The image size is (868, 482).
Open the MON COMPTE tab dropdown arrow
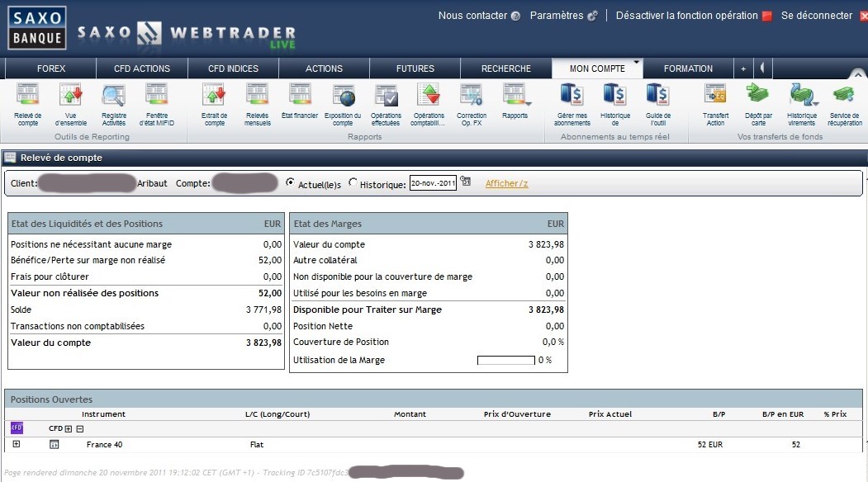click(x=636, y=61)
